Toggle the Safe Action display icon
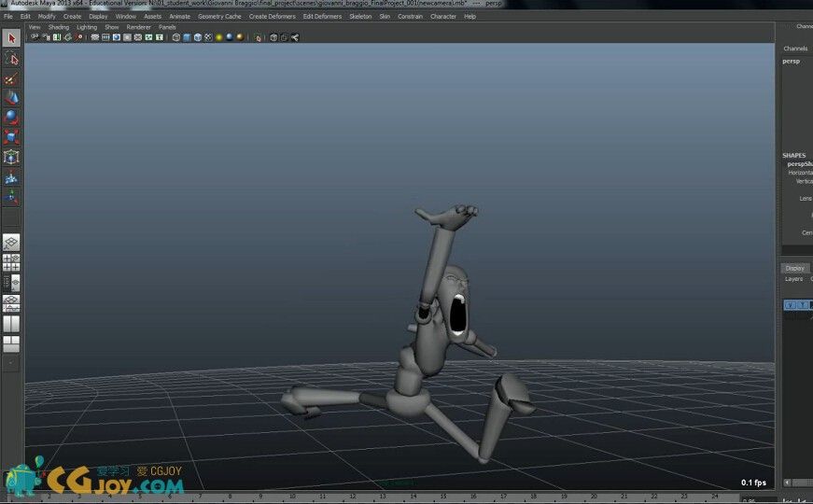This screenshot has height=504, width=813. 148,37
